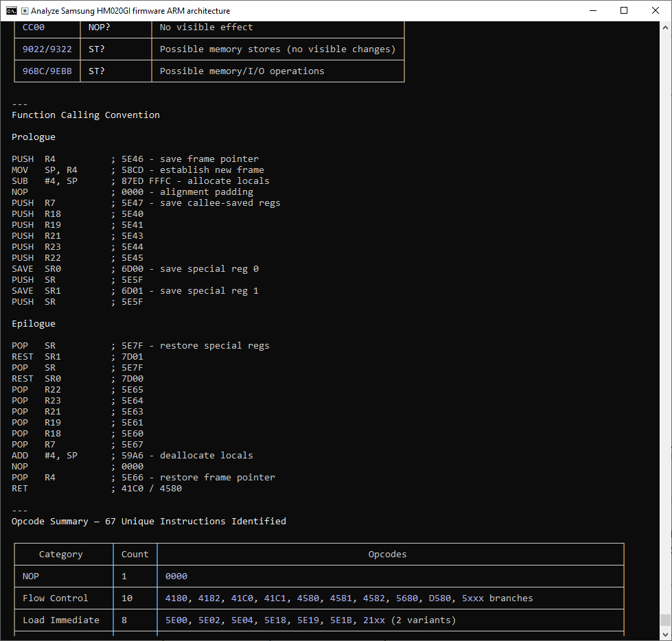Click Flow Control count '10'
The height and width of the screenshot is (641, 672).
click(127, 598)
